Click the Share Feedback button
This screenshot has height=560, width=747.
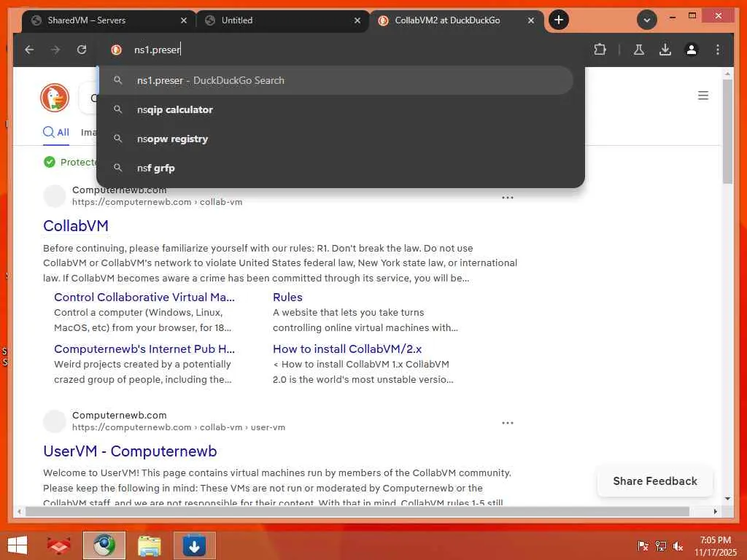point(655,481)
